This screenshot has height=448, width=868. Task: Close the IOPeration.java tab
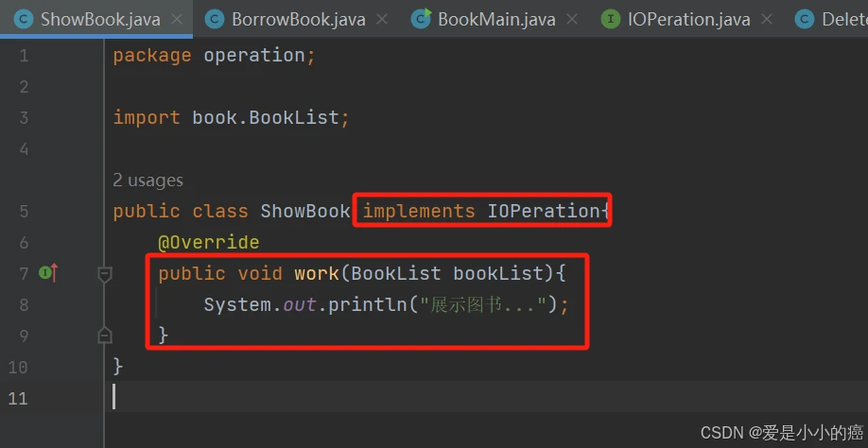767,19
